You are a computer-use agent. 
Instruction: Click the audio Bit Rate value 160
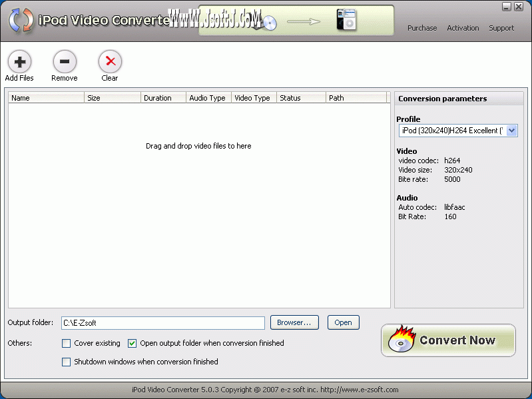click(450, 216)
